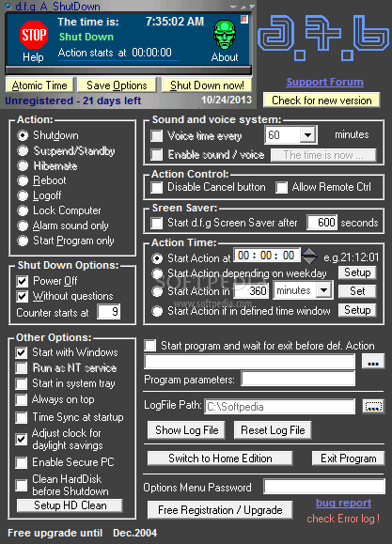Open About via the green face icon
This screenshot has width=392, height=544.
point(225,35)
